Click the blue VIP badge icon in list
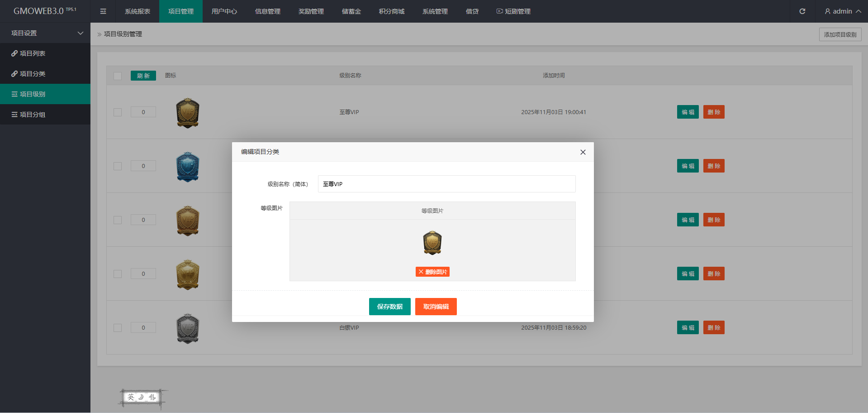Viewport: 868px width, 413px height. tap(187, 167)
